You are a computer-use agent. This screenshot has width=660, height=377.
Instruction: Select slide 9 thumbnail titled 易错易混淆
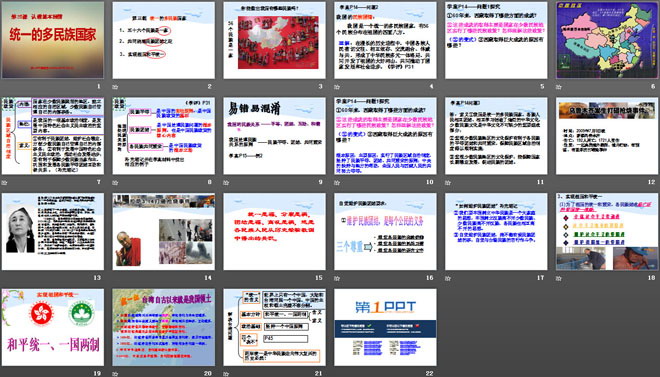click(274, 136)
